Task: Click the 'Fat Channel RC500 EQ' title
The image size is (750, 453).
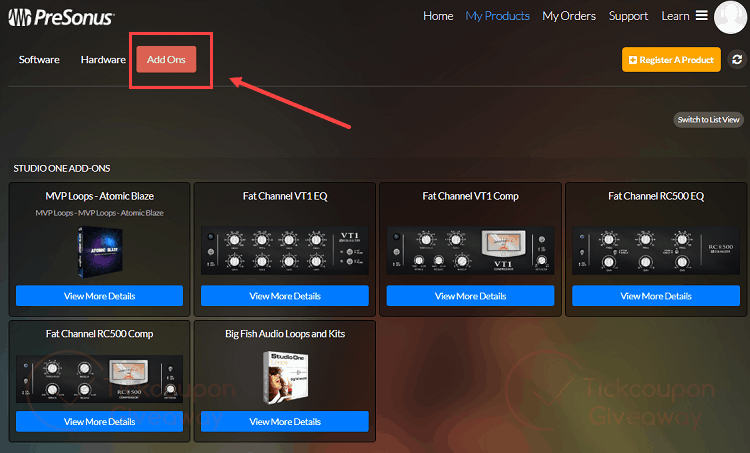Action: click(656, 196)
